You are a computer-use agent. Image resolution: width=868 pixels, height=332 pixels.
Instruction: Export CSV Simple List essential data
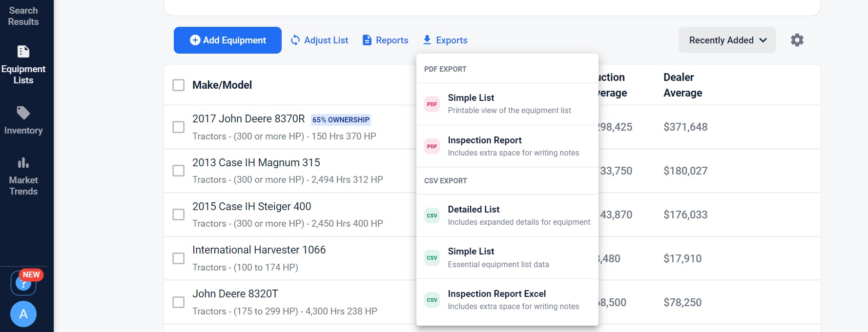point(507,257)
